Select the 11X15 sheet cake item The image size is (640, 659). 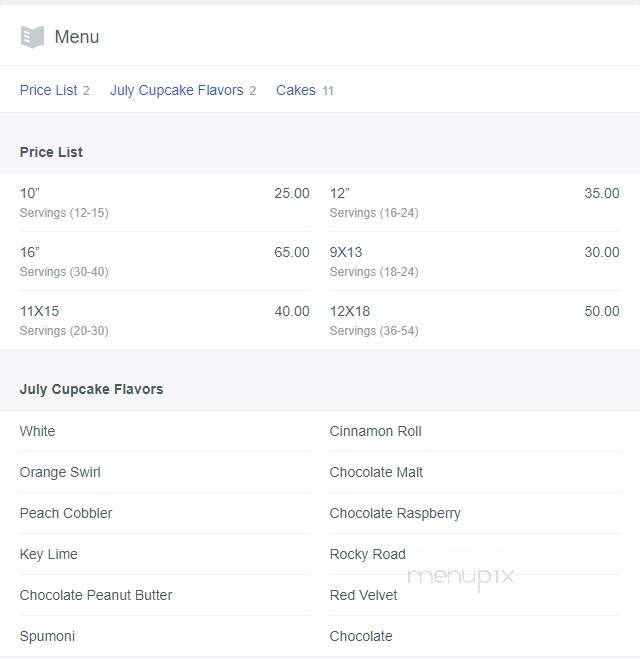point(165,320)
